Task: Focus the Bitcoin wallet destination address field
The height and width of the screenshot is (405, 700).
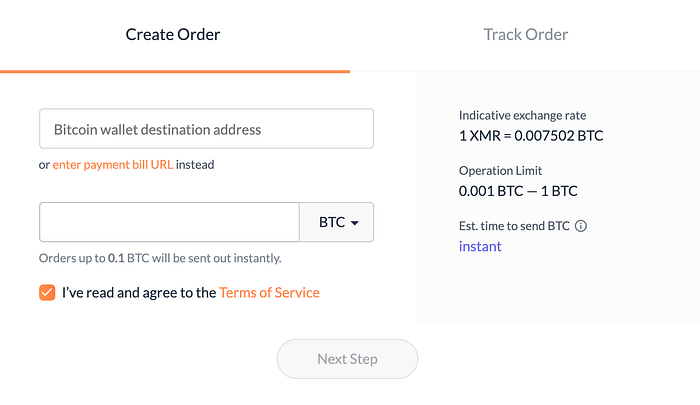Action: [x=206, y=129]
